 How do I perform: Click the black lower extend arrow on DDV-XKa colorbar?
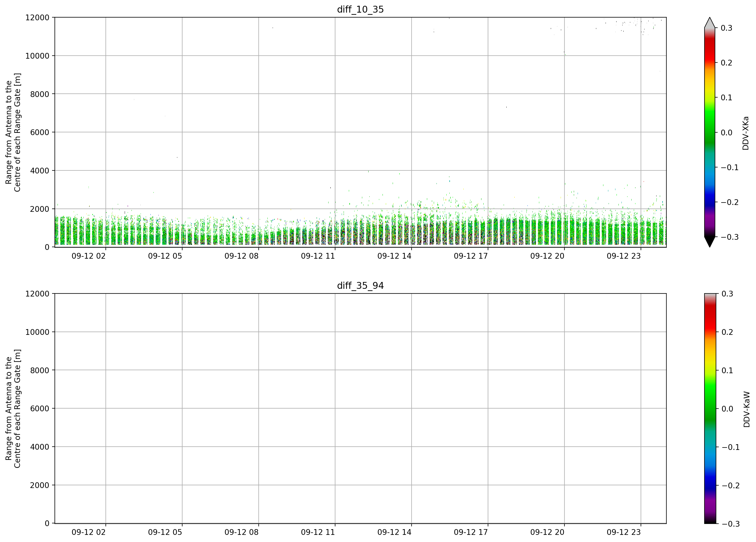(x=710, y=242)
